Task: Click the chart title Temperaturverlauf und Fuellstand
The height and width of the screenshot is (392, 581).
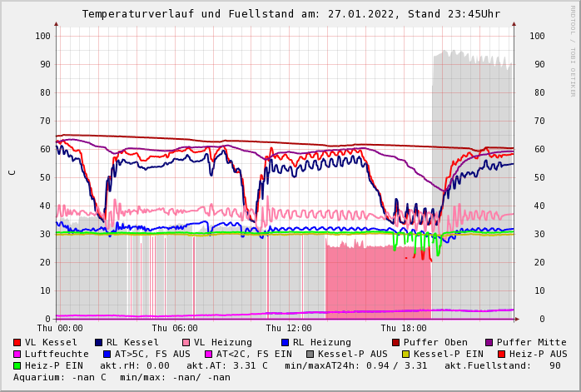Action: click(290, 14)
